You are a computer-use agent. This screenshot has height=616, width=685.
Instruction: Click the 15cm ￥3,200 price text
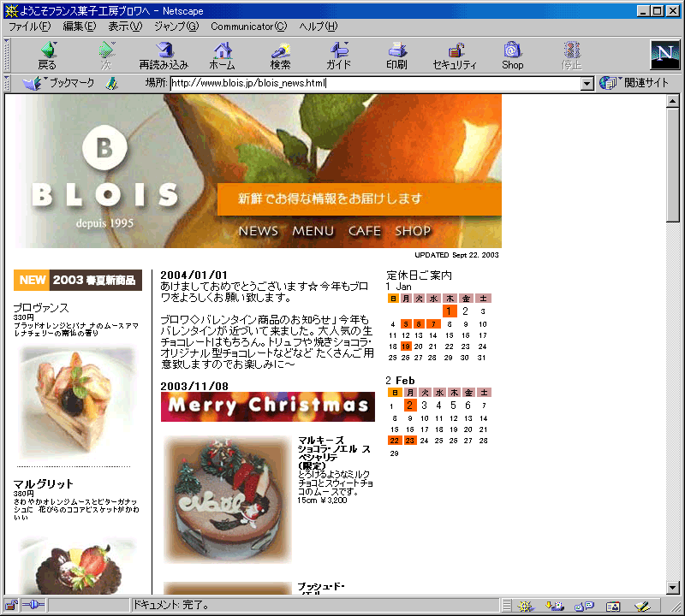click(x=323, y=500)
